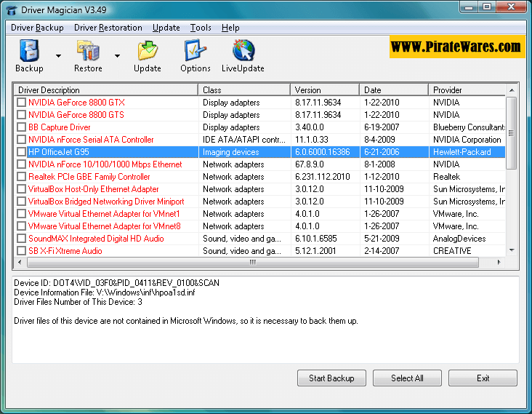Expand the Restore dropdown arrow
Image resolution: width=532 pixels, height=414 pixels.
point(117,56)
